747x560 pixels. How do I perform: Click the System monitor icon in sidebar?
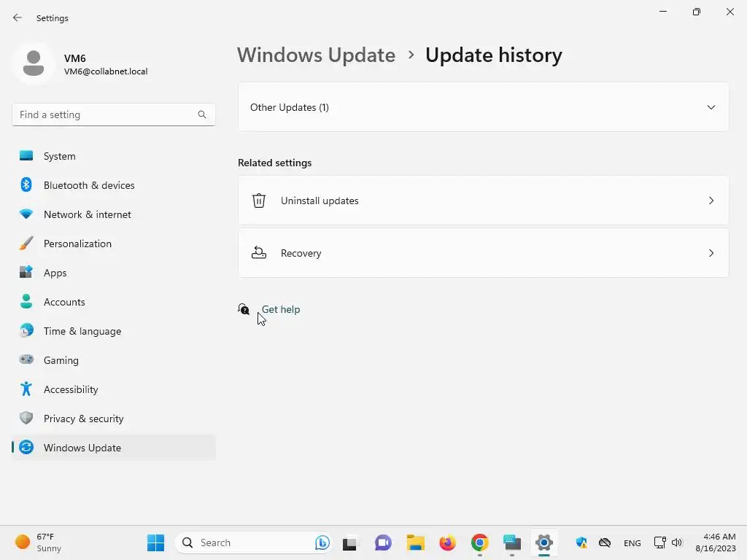26,156
